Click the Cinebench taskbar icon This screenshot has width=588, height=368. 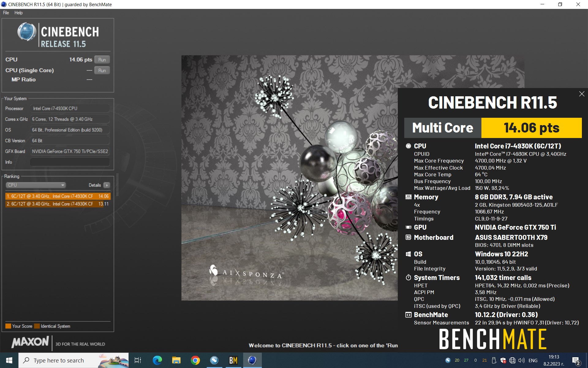252,360
